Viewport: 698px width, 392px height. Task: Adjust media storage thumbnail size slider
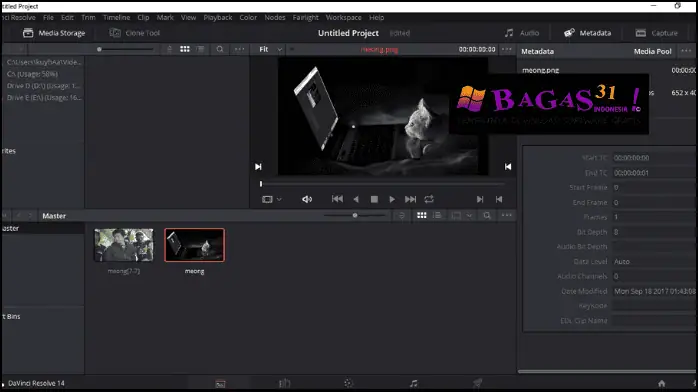tap(126, 49)
